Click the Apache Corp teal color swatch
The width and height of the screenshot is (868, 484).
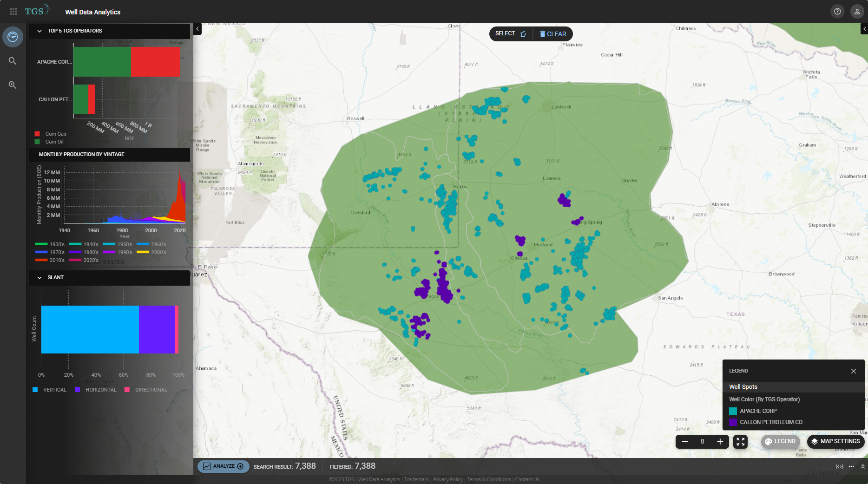(x=733, y=411)
